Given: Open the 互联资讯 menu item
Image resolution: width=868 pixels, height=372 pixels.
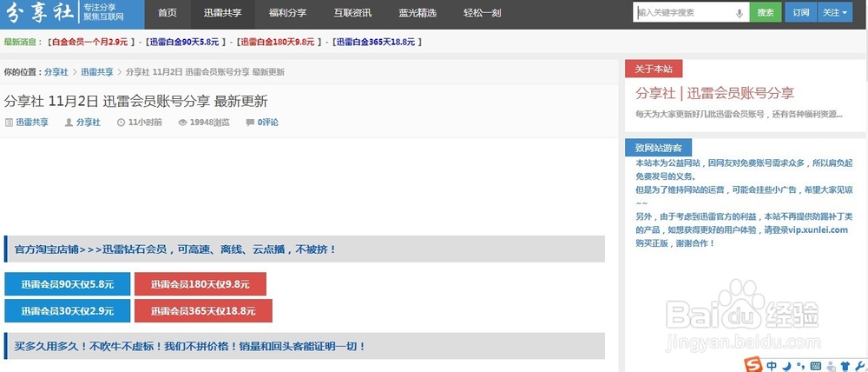Looking at the screenshot, I should tap(352, 13).
